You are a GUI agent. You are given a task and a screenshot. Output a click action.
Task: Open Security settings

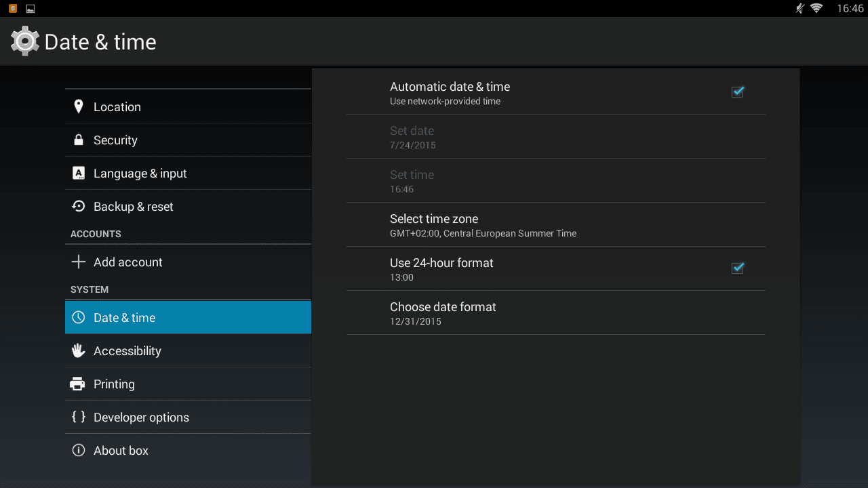click(188, 140)
